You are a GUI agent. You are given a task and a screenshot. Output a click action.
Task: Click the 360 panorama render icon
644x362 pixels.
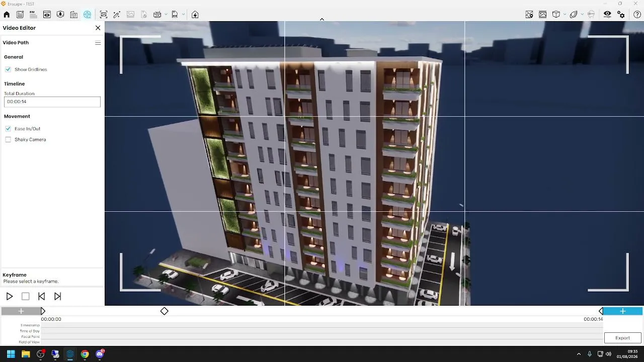click(x=157, y=15)
